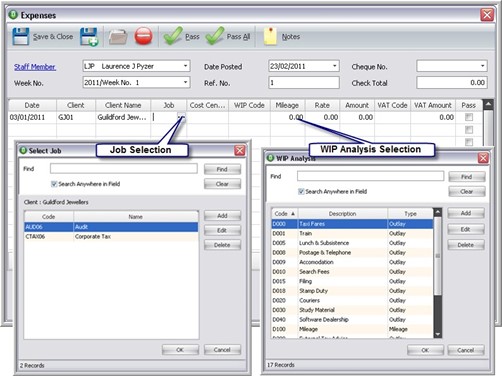This screenshot has height=376, width=502.
Task: Click the Expenses window title icon
Action: coord(13,15)
